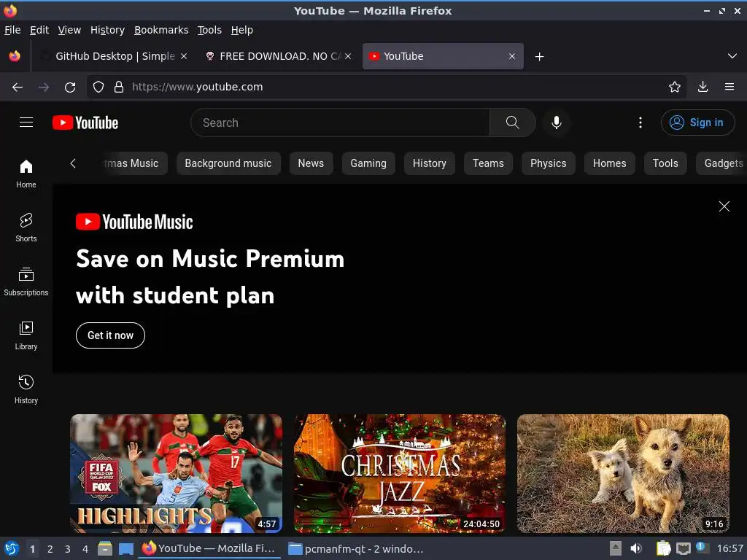Open the Edit menu
Image resolution: width=747 pixels, height=560 pixels.
[x=39, y=30]
